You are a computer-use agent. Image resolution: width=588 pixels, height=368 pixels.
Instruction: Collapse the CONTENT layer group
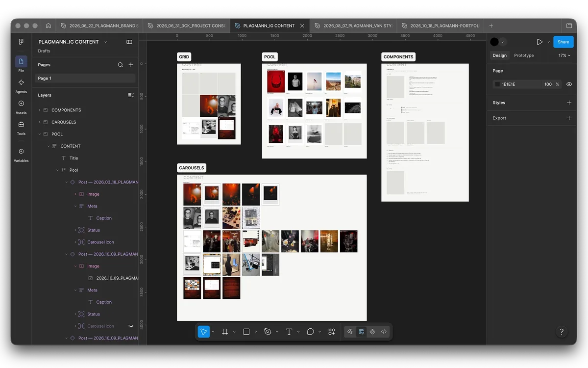click(49, 146)
